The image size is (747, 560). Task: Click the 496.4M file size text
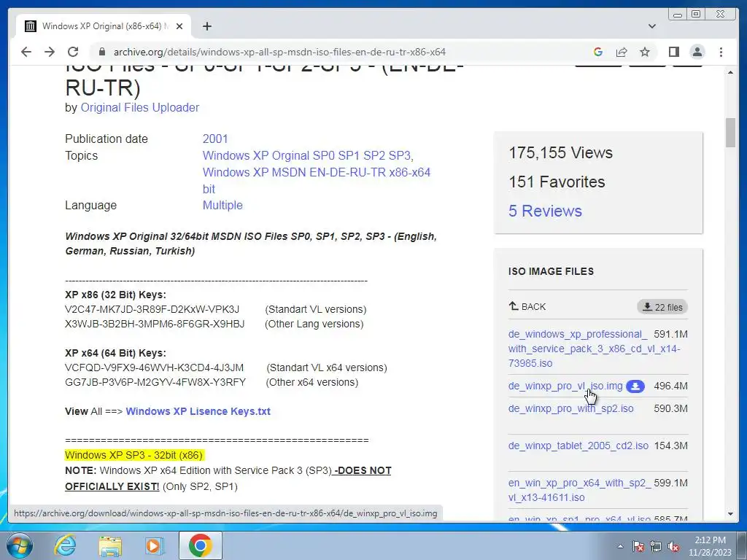pyautogui.click(x=671, y=386)
